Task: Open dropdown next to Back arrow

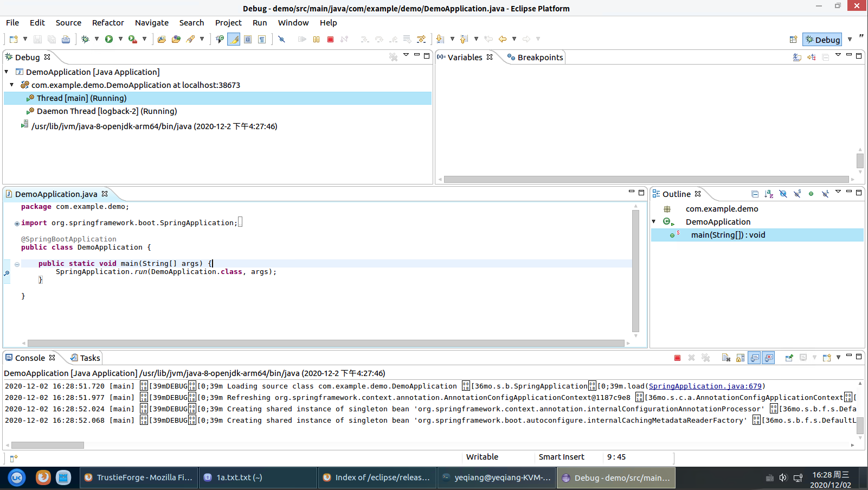Action: 514,39
